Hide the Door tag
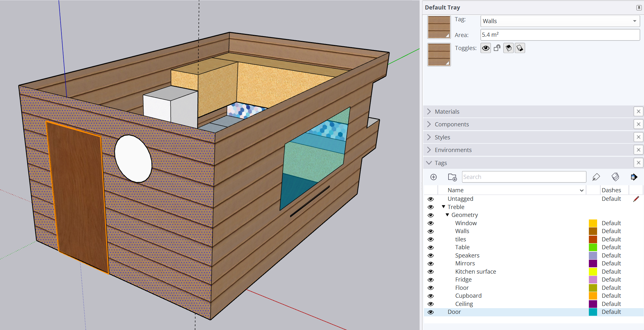 [x=430, y=312]
